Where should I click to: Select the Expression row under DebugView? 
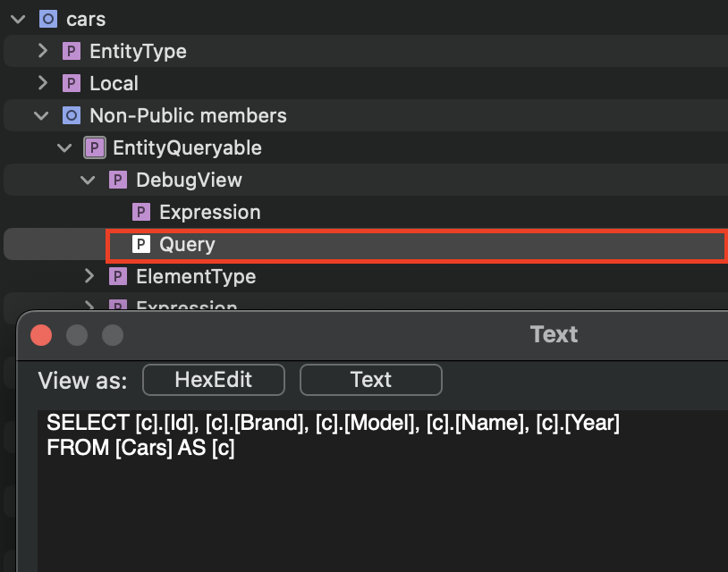coord(209,212)
